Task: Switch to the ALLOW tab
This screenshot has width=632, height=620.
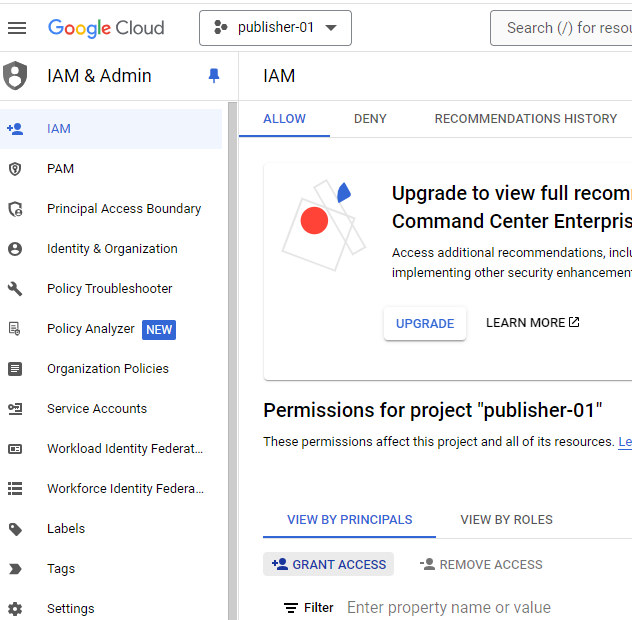Action: 284,119
